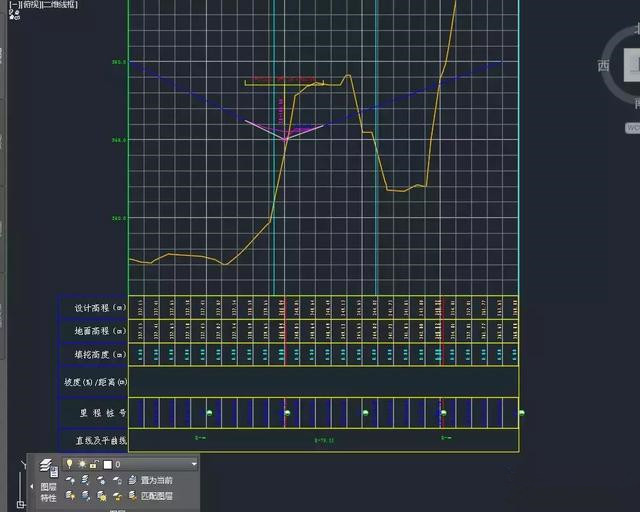Image resolution: width=640 pixels, height=512 pixels.
Task: Open the [-] viewport controls menu
Action: [13, 5]
